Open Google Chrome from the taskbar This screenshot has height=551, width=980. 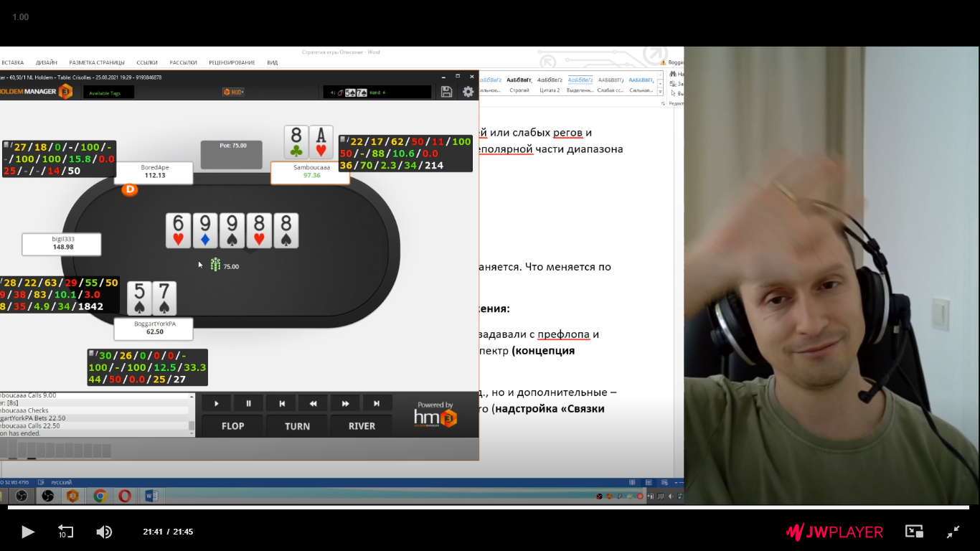pyautogui.click(x=100, y=496)
